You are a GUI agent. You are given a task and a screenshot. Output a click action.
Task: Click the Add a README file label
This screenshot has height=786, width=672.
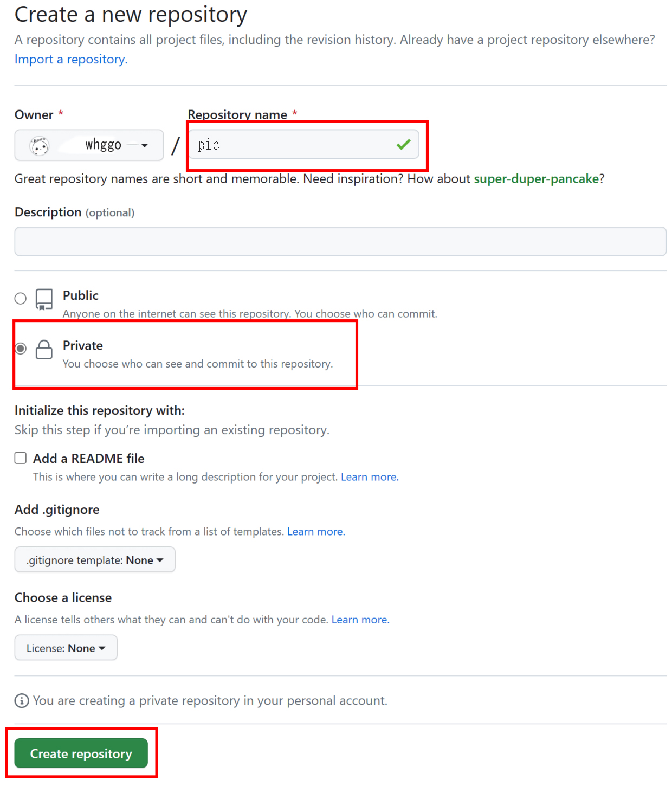tap(89, 459)
